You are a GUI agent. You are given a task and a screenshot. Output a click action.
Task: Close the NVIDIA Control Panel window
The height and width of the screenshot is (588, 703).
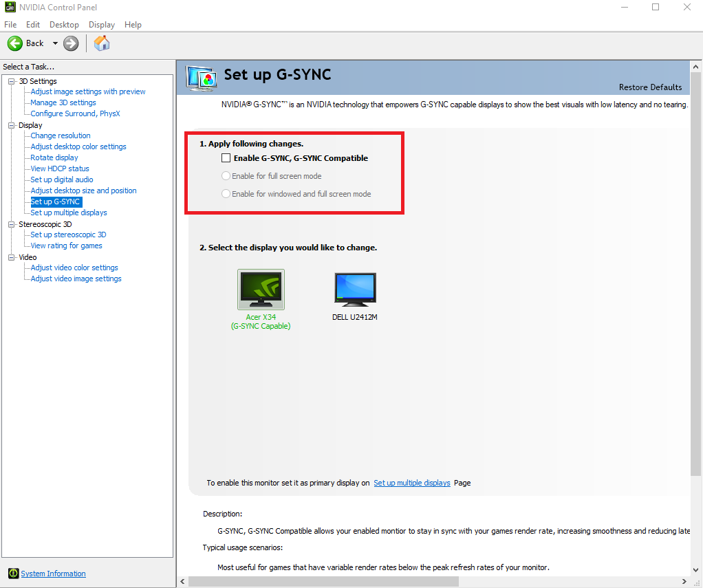pos(687,7)
